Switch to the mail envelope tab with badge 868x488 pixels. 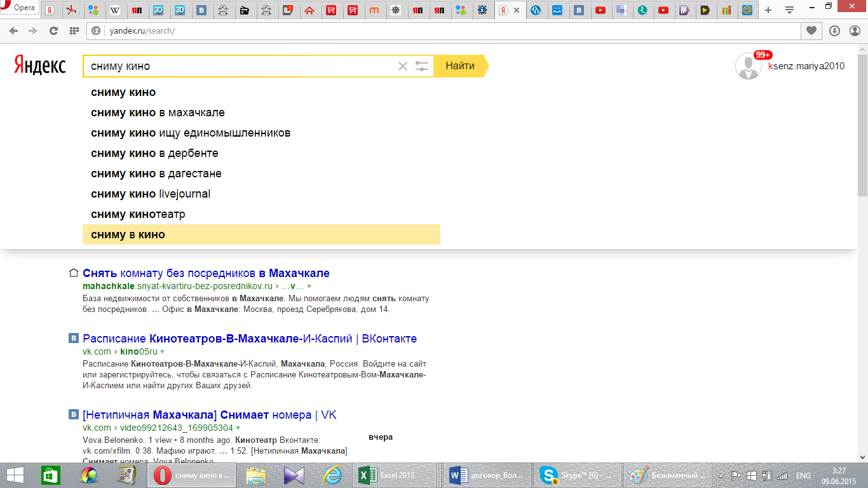288,10
